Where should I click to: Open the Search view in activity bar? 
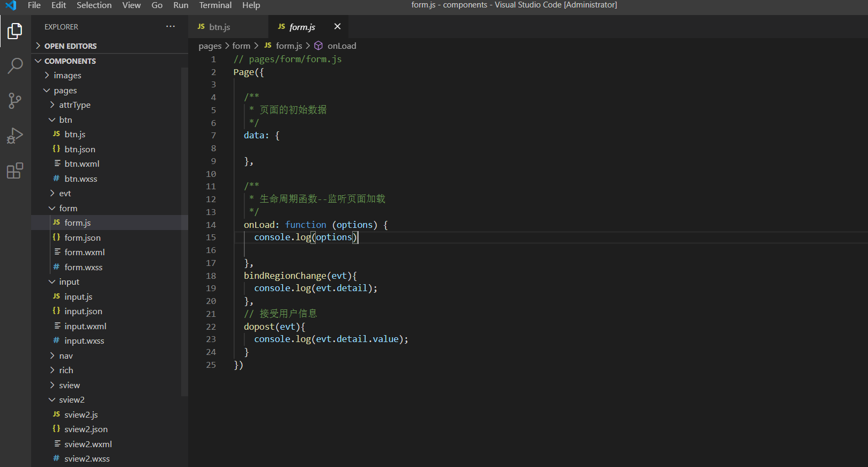[x=15, y=66]
